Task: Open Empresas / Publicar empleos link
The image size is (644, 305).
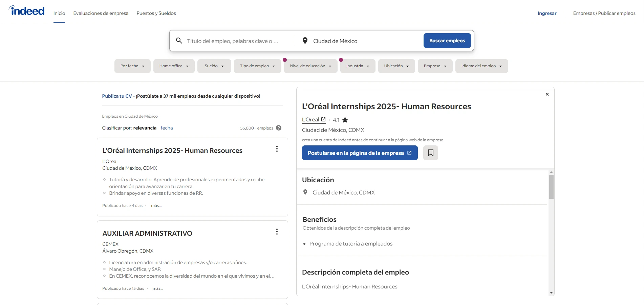Action: pyautogui.click(x=604, y=13)
